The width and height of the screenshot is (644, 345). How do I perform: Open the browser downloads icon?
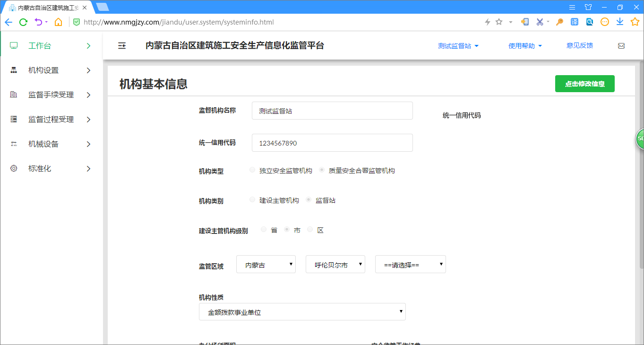click(620, 22)
